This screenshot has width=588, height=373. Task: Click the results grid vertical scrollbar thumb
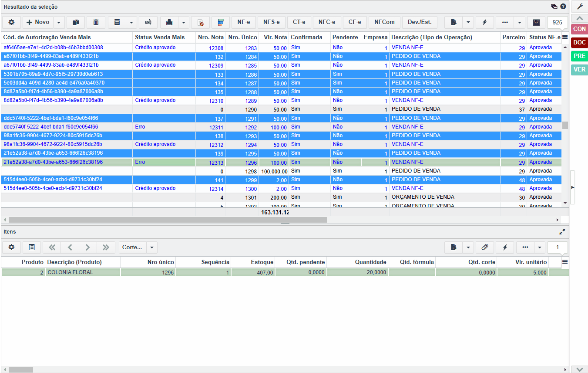565,125
